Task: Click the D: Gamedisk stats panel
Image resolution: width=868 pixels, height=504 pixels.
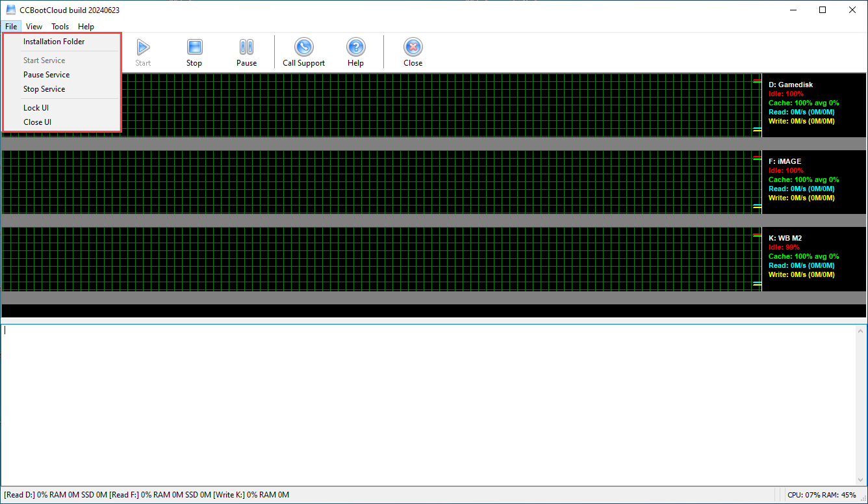Action: (x=813, y=104)
